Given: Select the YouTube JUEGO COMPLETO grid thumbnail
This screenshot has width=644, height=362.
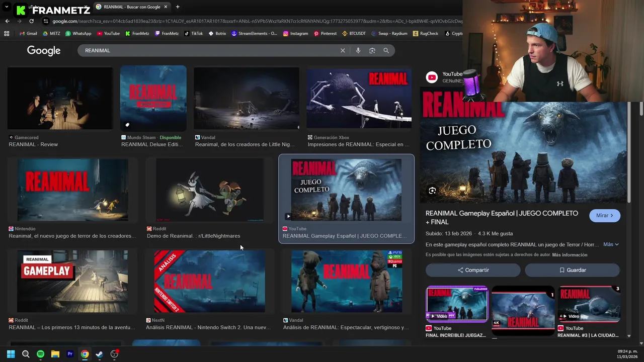Looking at the screenshot, I should click(x=346, y=190).
